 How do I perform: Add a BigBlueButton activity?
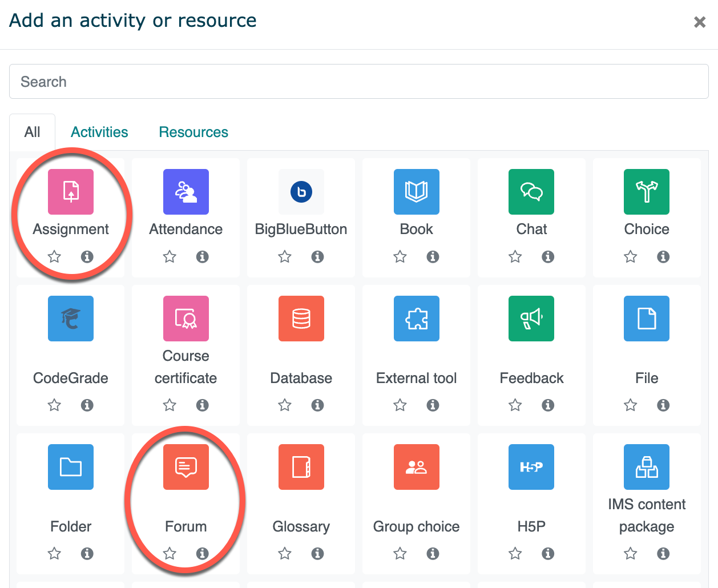(x=301, y=192)
